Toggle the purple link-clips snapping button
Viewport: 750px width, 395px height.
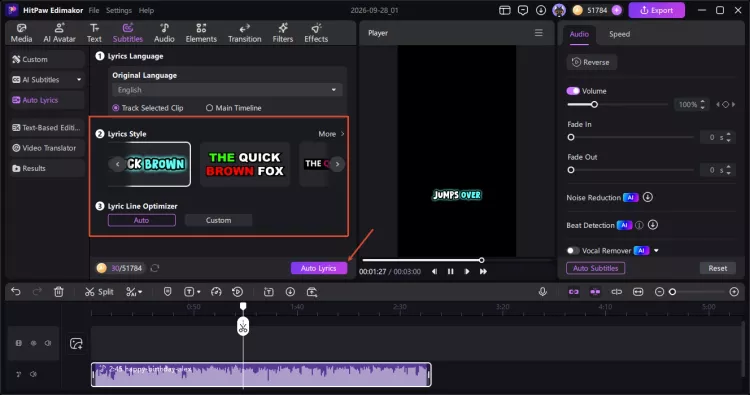574,292
